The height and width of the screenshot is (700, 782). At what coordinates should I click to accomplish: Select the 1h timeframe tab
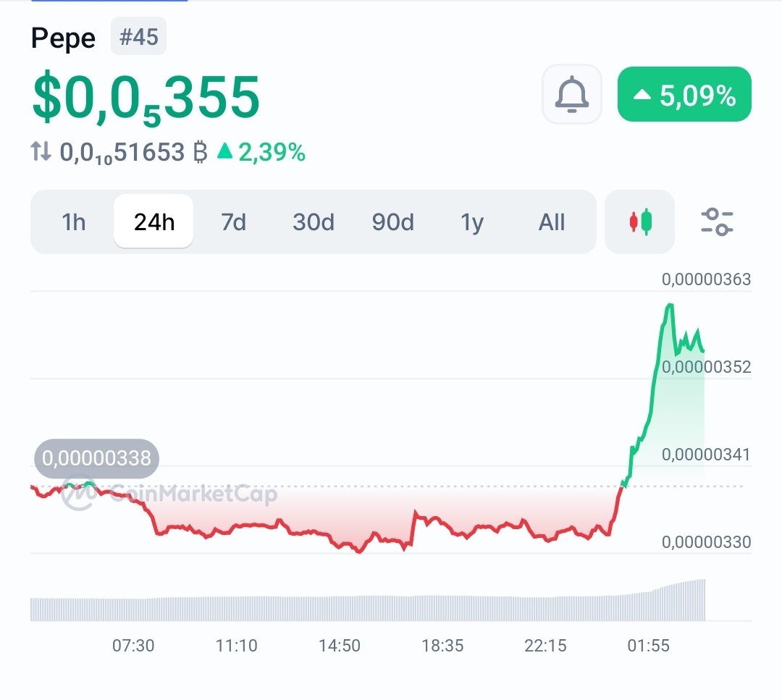74,222
